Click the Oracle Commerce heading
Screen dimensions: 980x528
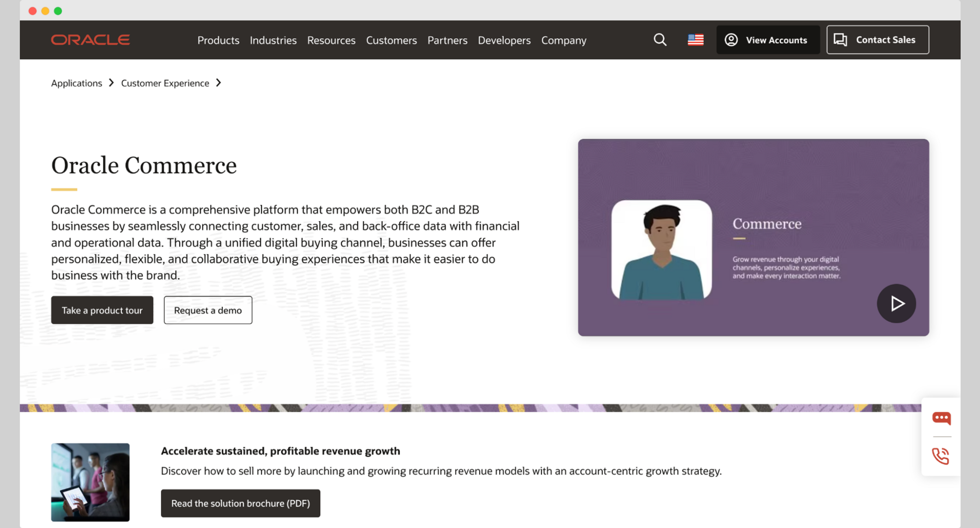[144, 165]
